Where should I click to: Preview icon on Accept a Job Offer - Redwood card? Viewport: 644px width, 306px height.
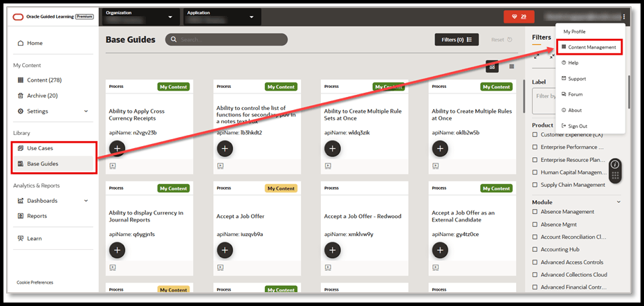(x=328, y=268)
